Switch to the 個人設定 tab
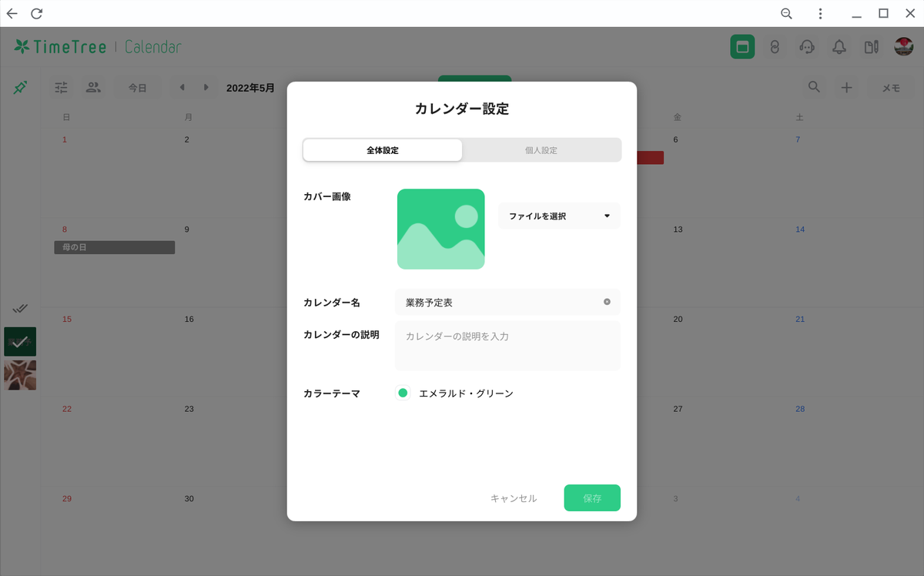This screenshot has width=924, height=576. 541,150
